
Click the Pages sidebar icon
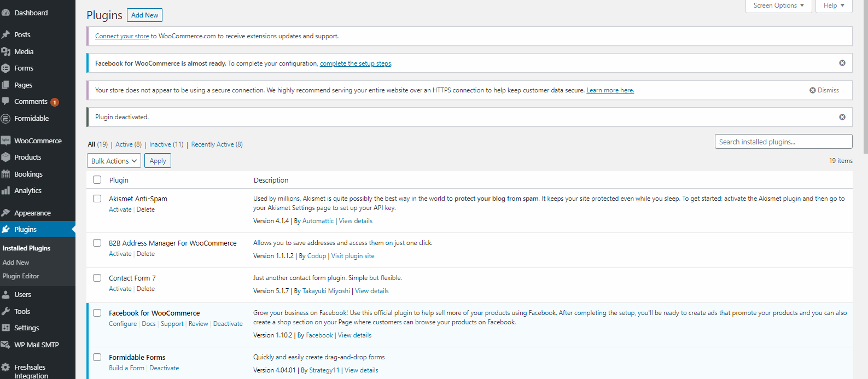tap(6, 85)
